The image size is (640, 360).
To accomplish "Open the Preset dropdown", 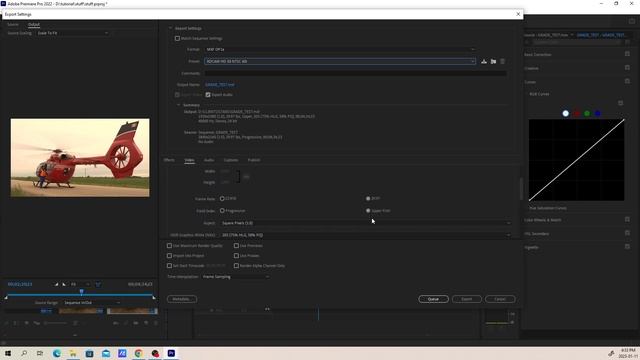I will click(340, 61).
